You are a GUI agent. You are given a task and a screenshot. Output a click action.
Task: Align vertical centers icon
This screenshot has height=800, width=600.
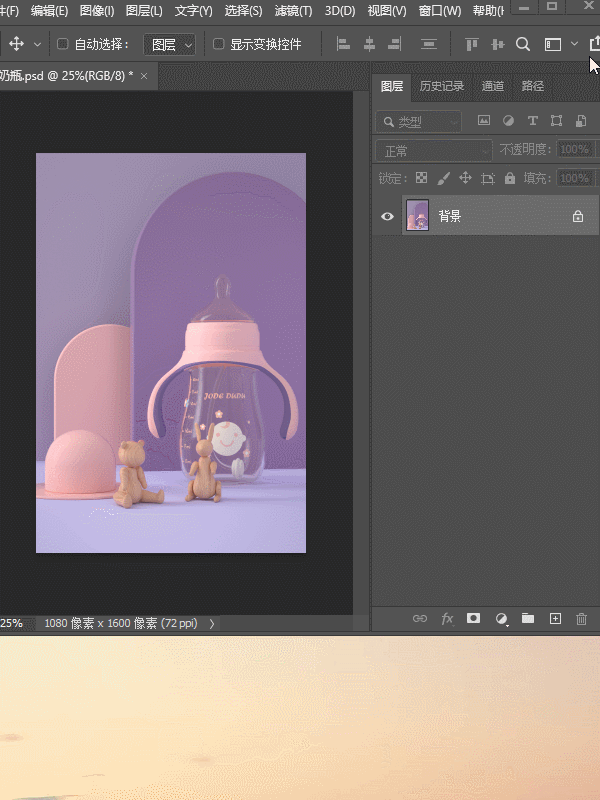(497, 44)
